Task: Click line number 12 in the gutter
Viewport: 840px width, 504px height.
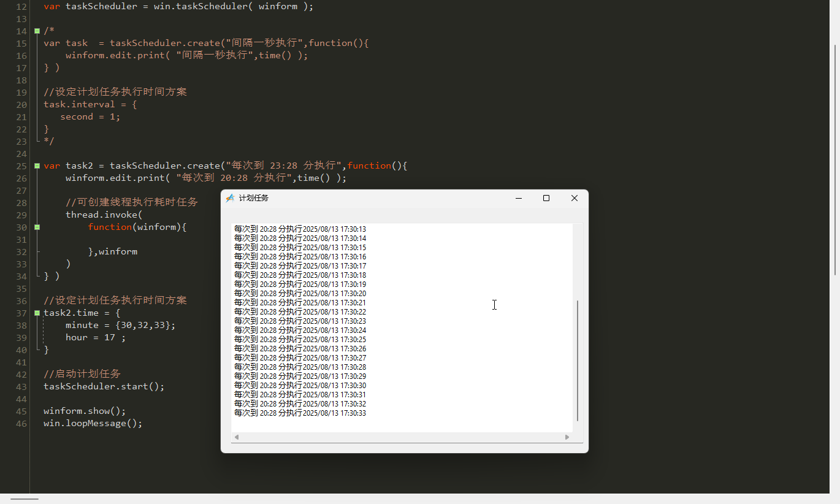Action: (x=21, y=6)
